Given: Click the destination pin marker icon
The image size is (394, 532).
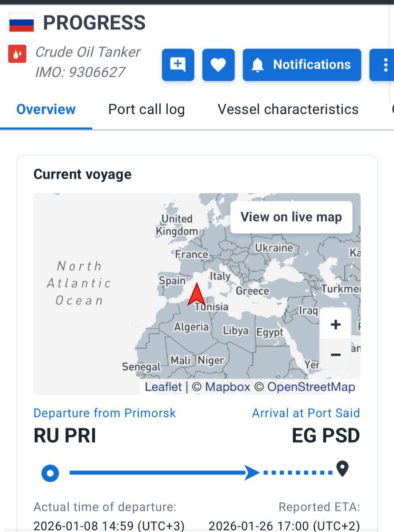Looking at the screenshot, I should point(342,469).
